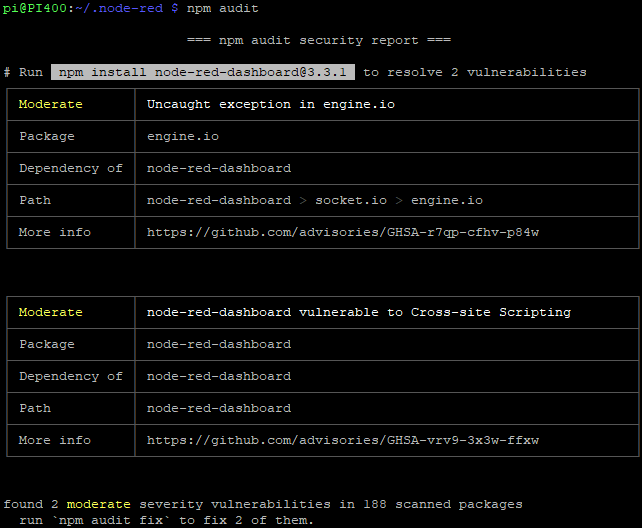The width and height of the screenshot is (642, 528).
Task: Click 'Dependency of' label in second table
Action: (x=71, y=376)
